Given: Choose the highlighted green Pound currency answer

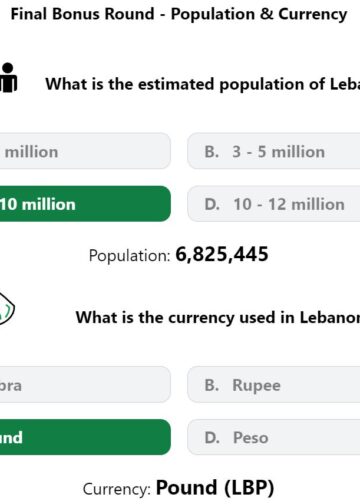Looking at the screenshot, I should click(x=85, y=437).
